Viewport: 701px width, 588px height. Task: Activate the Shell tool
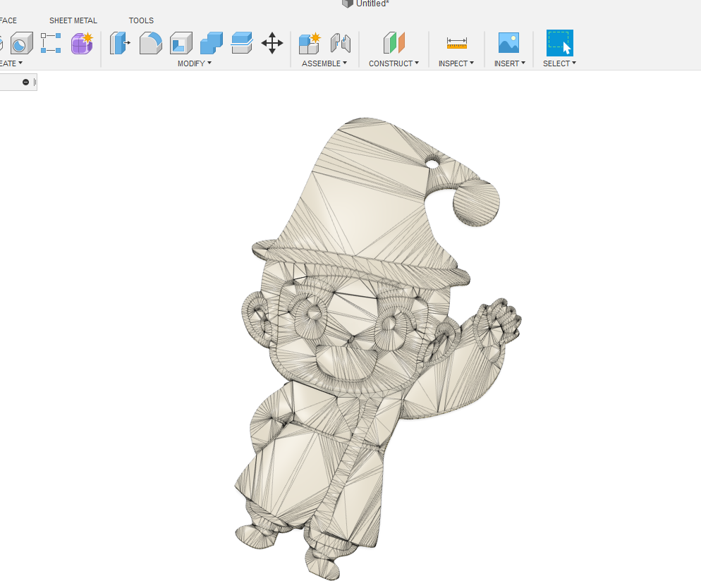pyautogui.click(x=181, y=43)
